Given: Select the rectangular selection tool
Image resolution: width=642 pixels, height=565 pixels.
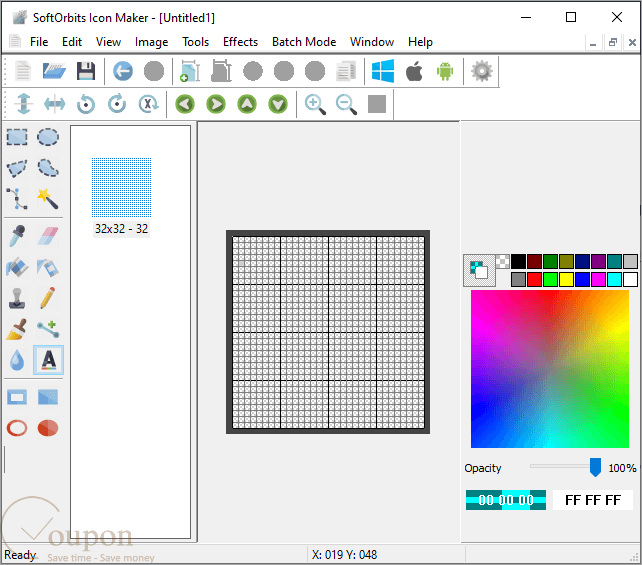Looking at the screenshot, I should coord(17,137).
